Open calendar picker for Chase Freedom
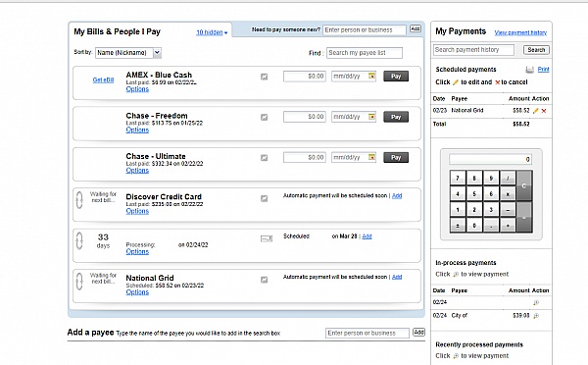This screenshot has width=588, height=365. (x=371, y=117)
